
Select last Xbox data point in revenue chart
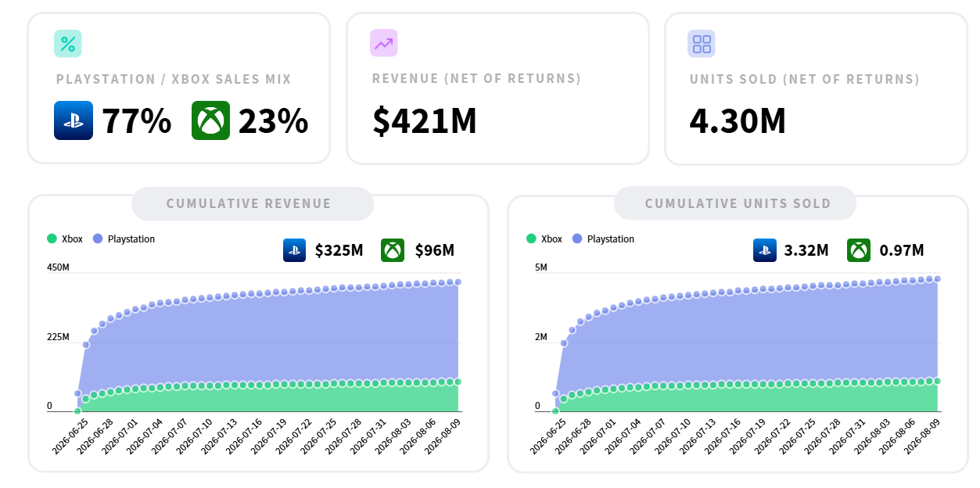click(458, 382)
